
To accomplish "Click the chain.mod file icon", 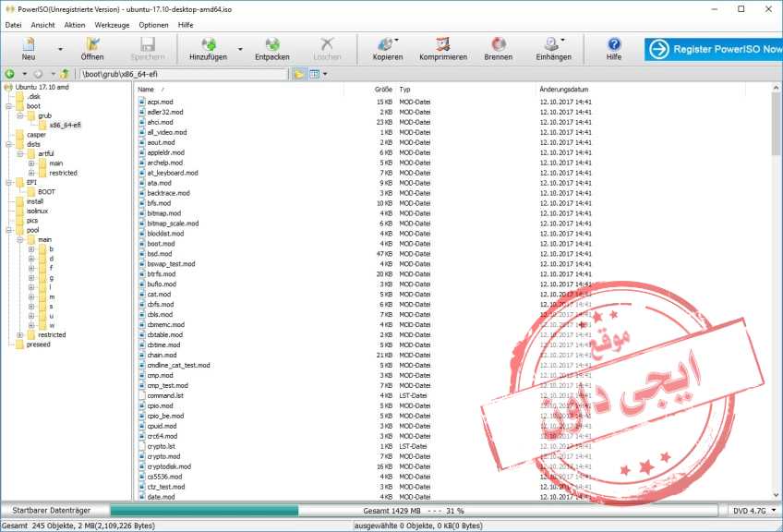I will [142, 356].
